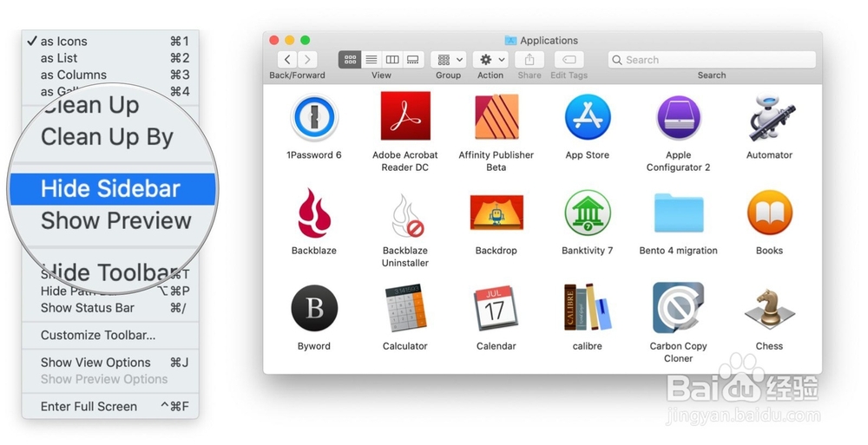The image size is (868, 445).
Task: Switch to list view in toolbar
Action: click(x=372, y=59)
